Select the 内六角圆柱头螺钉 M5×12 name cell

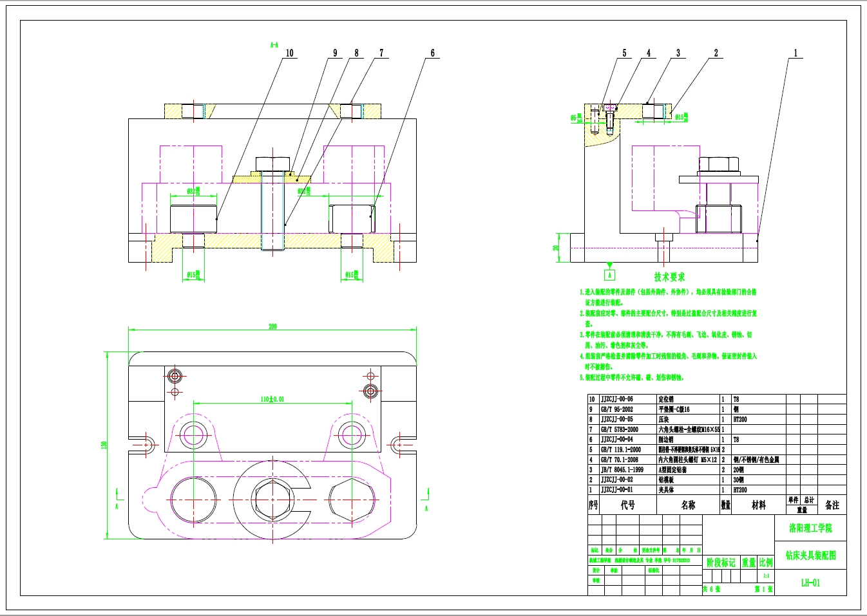tap(687, 460)
